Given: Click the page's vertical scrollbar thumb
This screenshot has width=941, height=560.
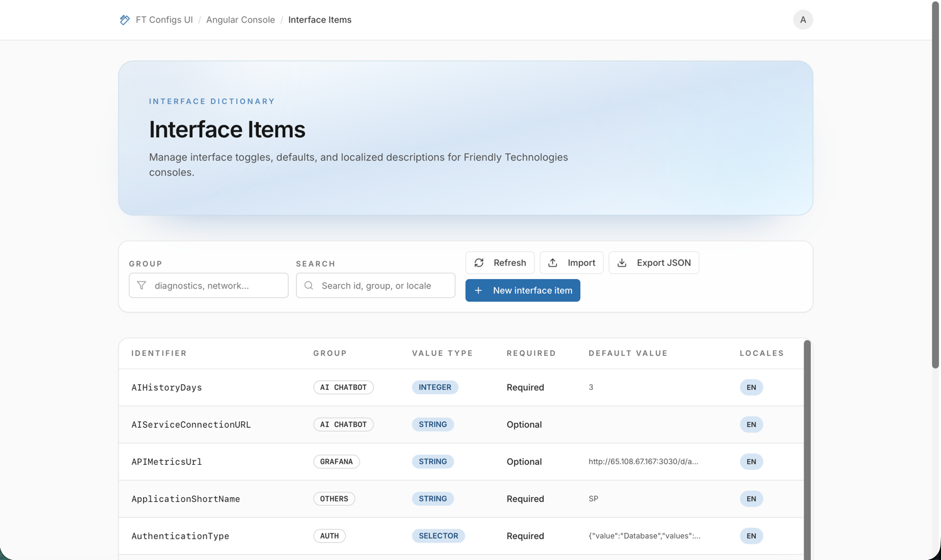Looking at the screenshot, I should click(x=936, y=185).
